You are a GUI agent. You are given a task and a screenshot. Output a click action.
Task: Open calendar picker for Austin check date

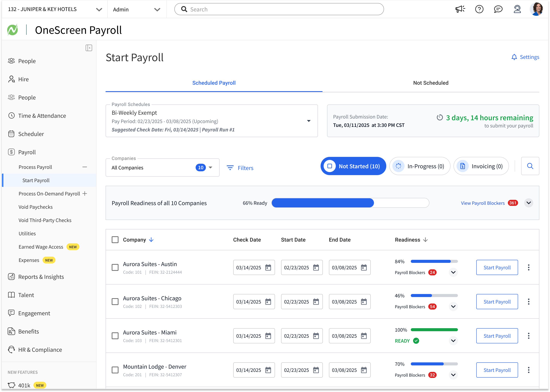pos(268,267)
